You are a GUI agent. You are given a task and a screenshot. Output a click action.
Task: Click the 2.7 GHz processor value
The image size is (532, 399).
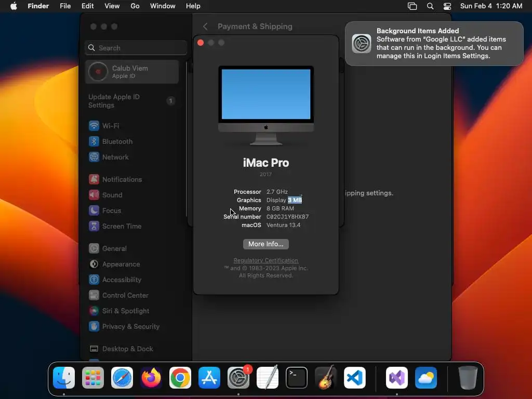(x=277, y=192)
